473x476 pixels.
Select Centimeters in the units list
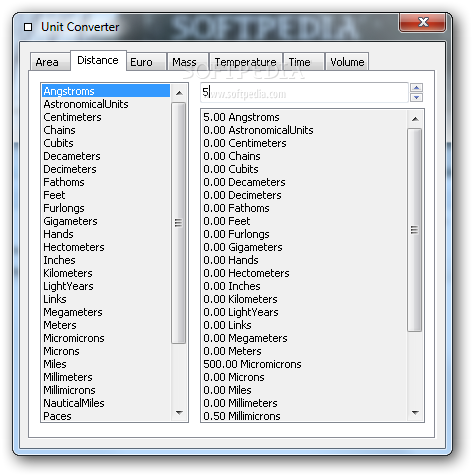click(106, 117)
